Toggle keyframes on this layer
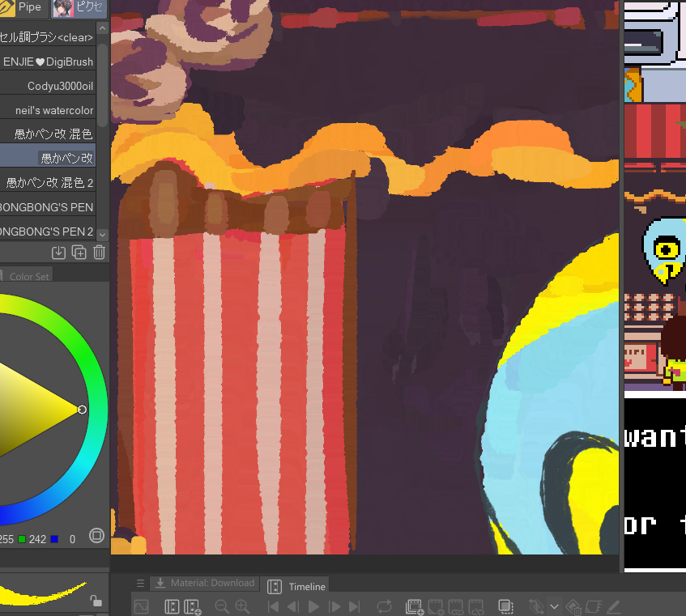This screenshot has width=686, height=616. [536, 606]
